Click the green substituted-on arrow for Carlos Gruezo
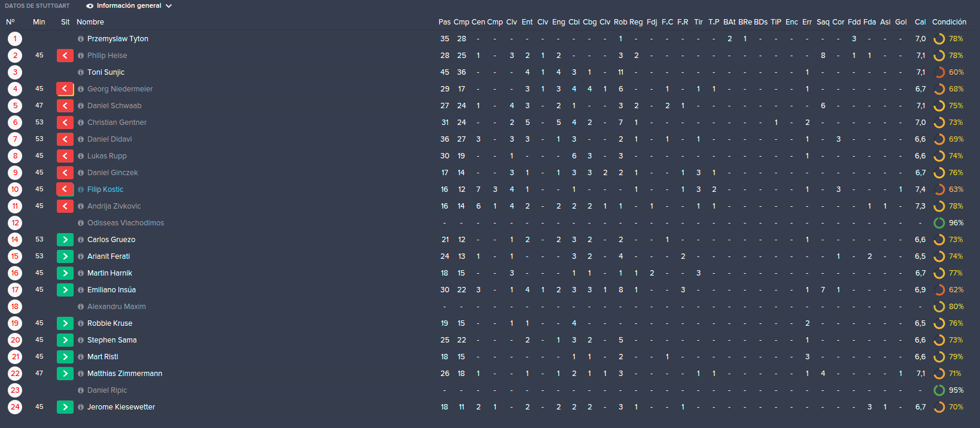 pyautogui.click(x=65, y=240)
